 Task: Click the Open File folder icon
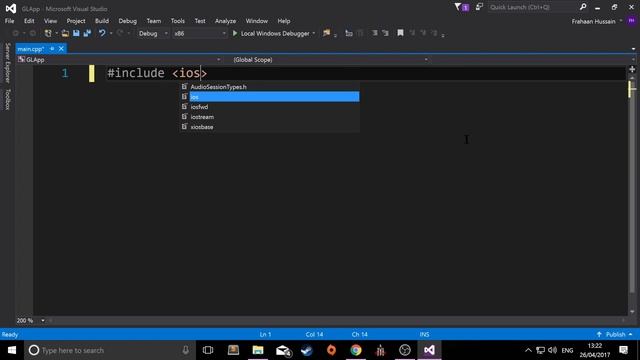(65, 33)
